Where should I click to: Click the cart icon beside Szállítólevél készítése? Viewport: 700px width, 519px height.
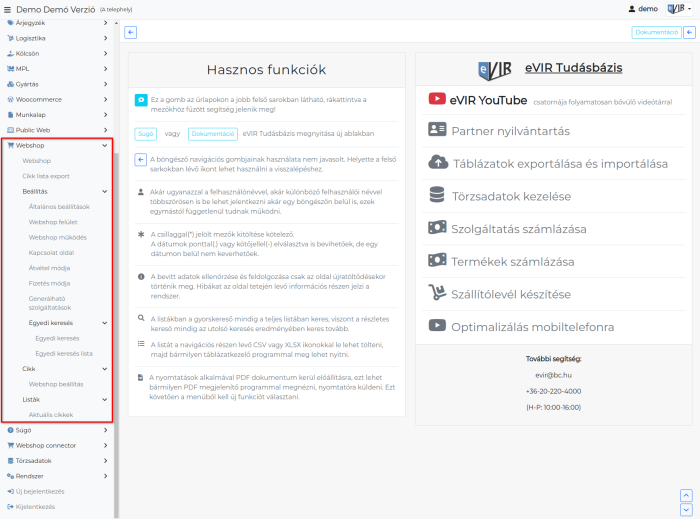click(437, 293)
